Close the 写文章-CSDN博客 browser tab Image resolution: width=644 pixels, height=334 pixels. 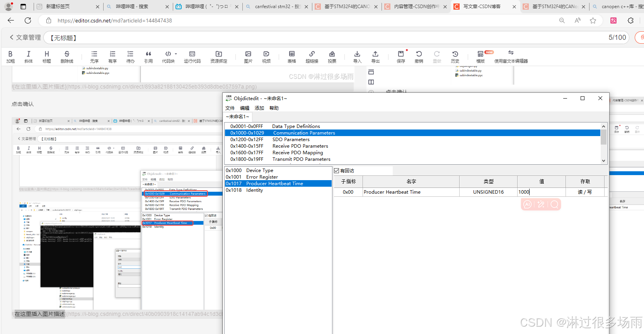pyautogui.click(x=514, y=7)
